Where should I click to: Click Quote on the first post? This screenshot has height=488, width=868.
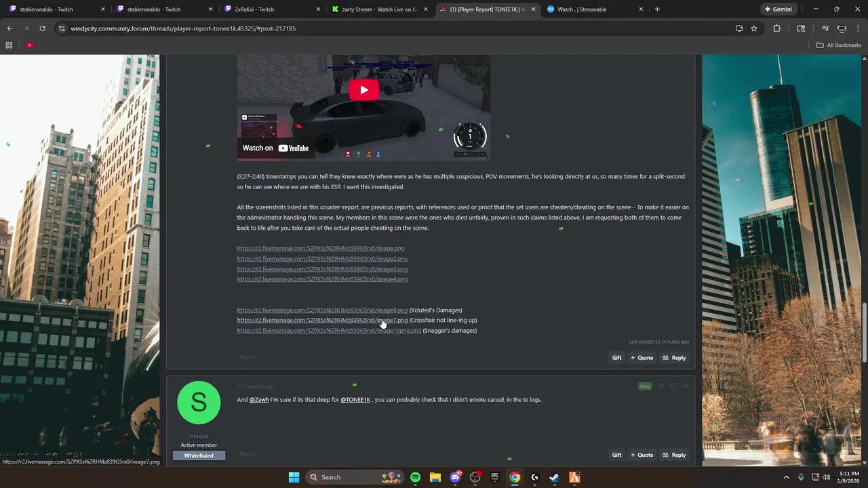(642, 358)
